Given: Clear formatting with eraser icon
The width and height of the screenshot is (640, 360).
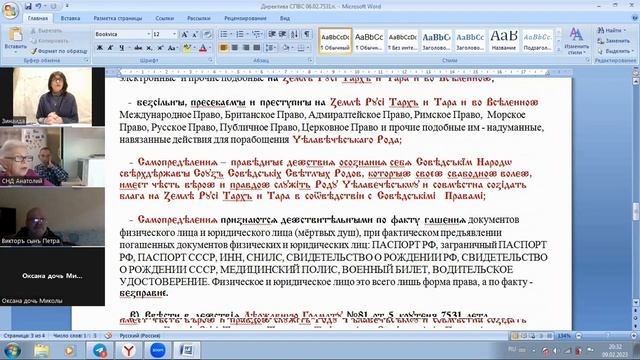Looking at the screenshot, I should point(208,34).
